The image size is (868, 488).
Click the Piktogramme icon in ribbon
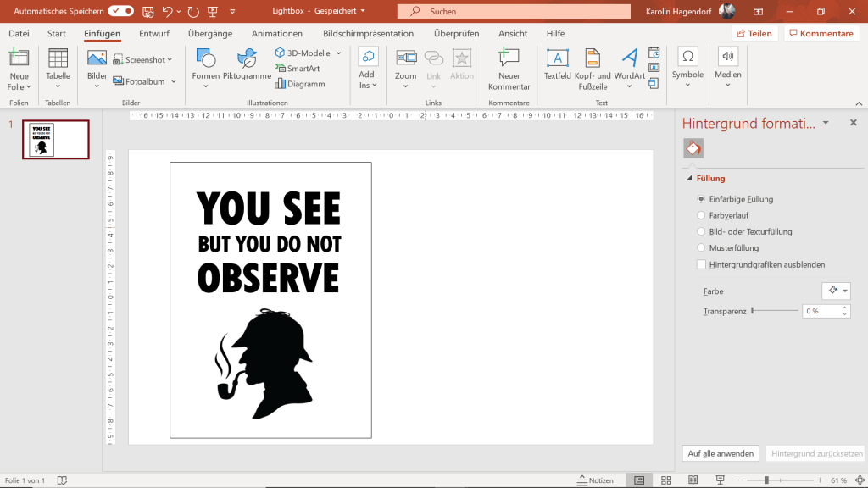(247, 59)
